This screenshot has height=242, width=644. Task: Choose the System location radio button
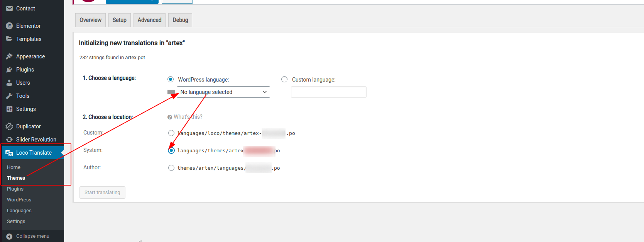point(171,150)
